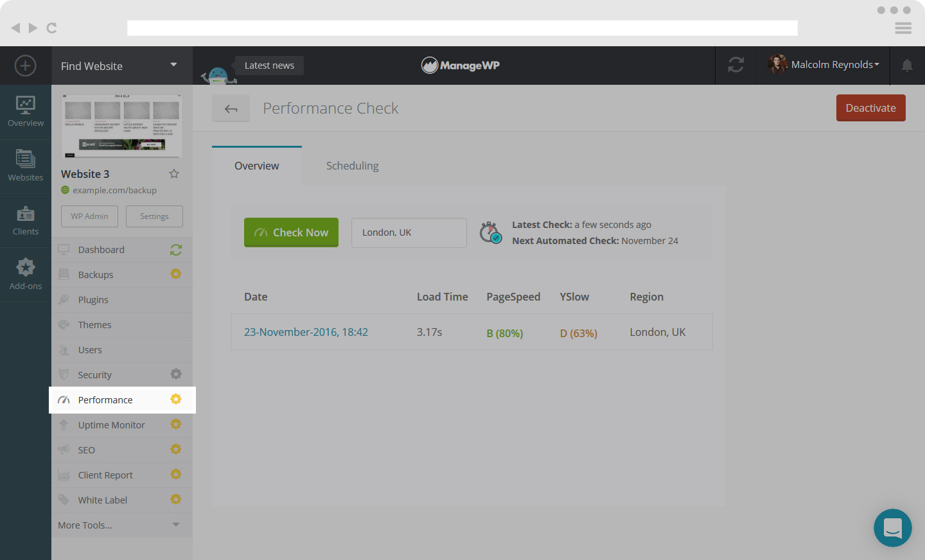Screen dimensions: 925x560
Task: Click the White Label add-on gear badge
Action: click(176, 500)
